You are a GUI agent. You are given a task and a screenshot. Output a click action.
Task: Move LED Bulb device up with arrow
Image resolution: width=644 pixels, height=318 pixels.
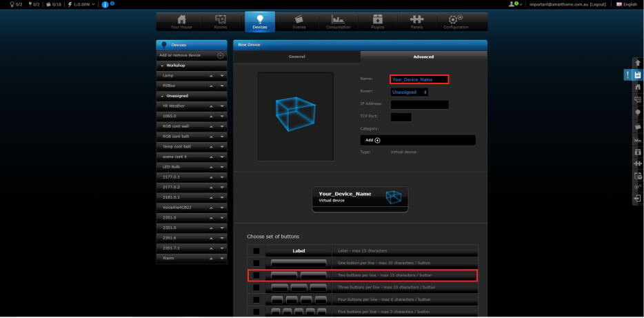click(x=211, y=167)
